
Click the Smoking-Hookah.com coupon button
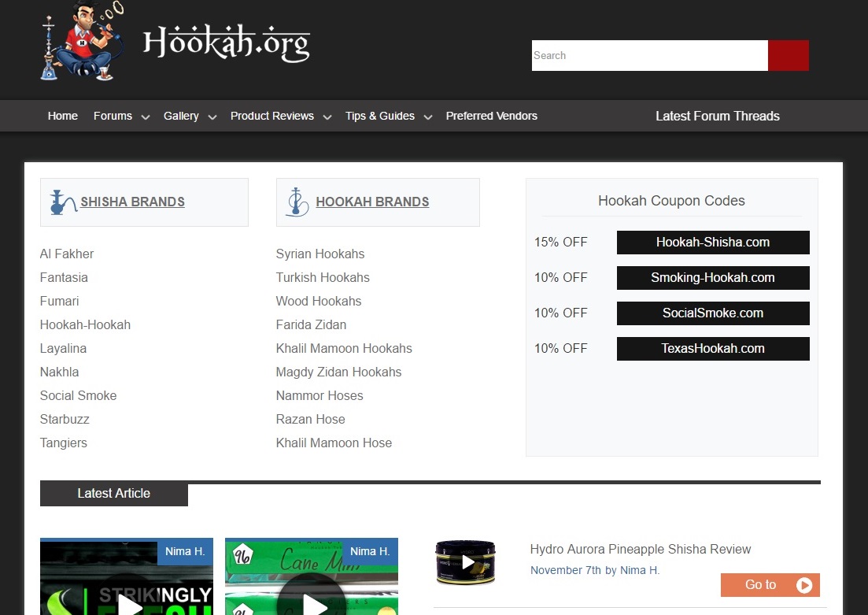(x=713, y=278)
